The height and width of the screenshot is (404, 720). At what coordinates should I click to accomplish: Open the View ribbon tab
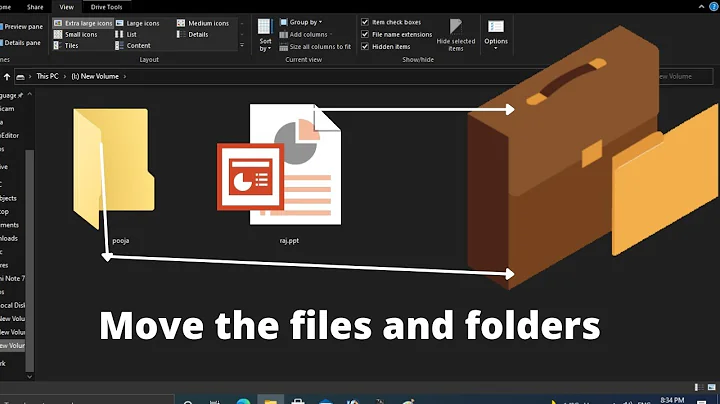pyautogui.click(x=66, y=7)
